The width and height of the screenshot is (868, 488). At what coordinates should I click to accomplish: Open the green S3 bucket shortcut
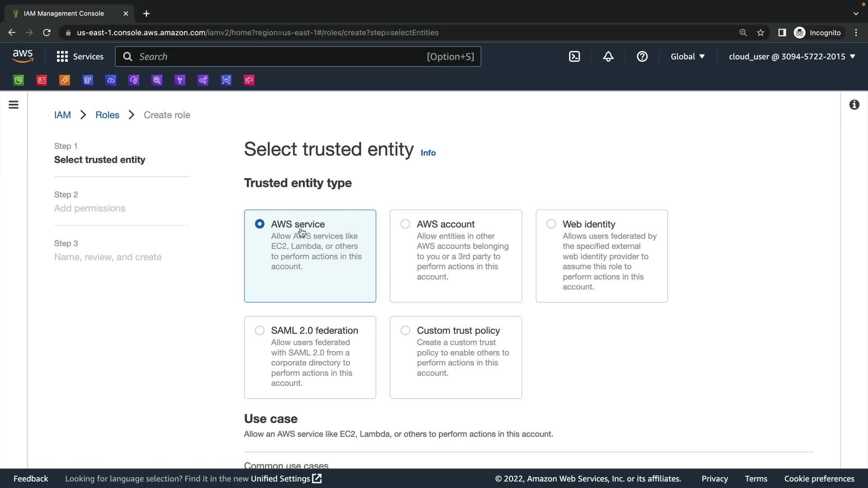(x=19, y=80)
